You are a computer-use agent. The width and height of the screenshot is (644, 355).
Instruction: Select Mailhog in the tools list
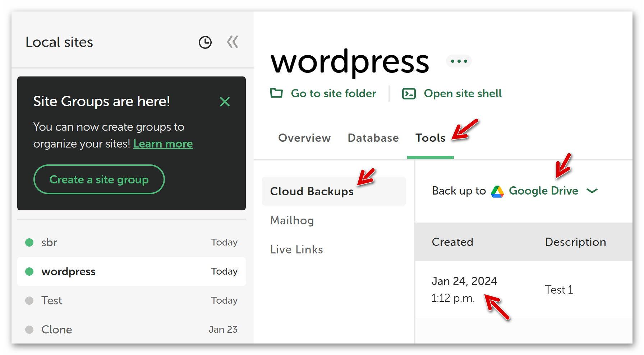[x=292, y=220]
